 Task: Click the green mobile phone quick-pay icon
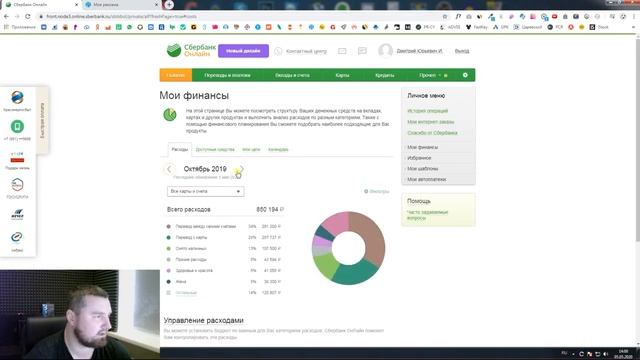coord(17,127)
